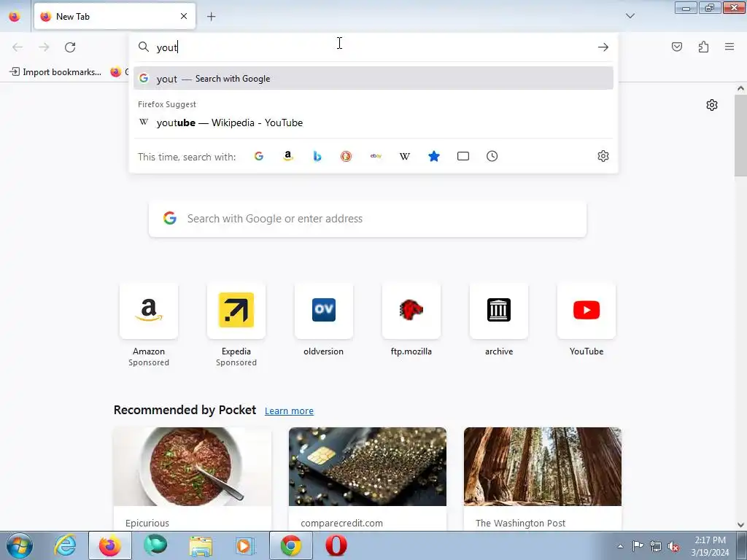Open the Windows Start button
The image size is (747, 560).
coord(20,545)
